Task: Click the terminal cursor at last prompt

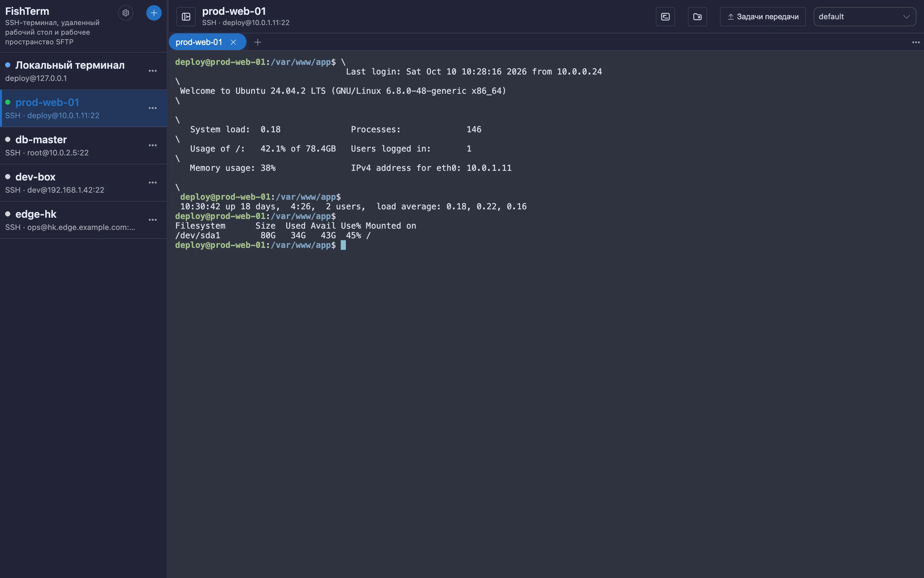Action: [x=343, y=245]
